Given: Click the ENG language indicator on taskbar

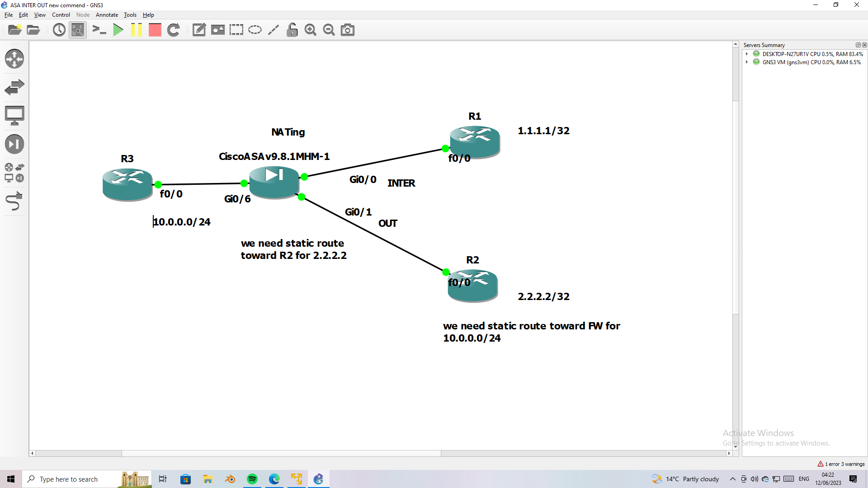Looking at the screenshot, I should point(804,479).
